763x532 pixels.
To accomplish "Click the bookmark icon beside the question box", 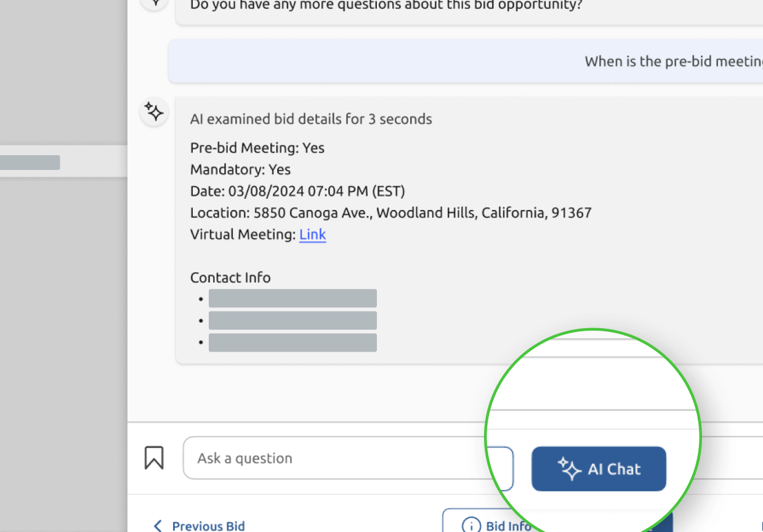I will click(x=154, y=458).
